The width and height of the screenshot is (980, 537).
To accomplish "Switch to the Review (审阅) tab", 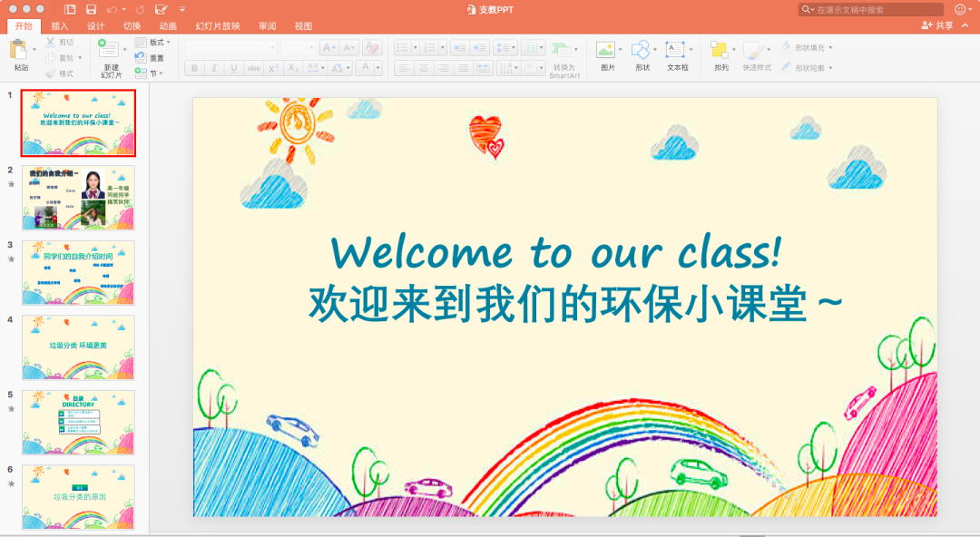I will point(268,25).
